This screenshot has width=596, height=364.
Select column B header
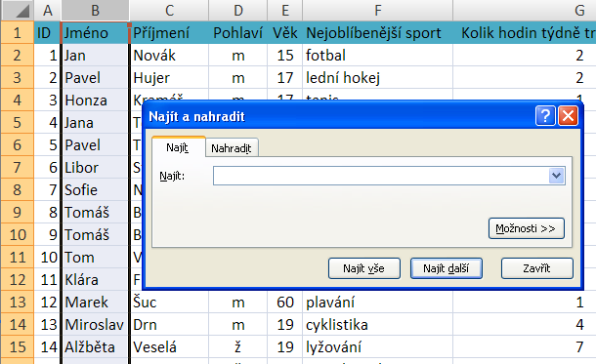pyautogui.click(x=95, y=11)
